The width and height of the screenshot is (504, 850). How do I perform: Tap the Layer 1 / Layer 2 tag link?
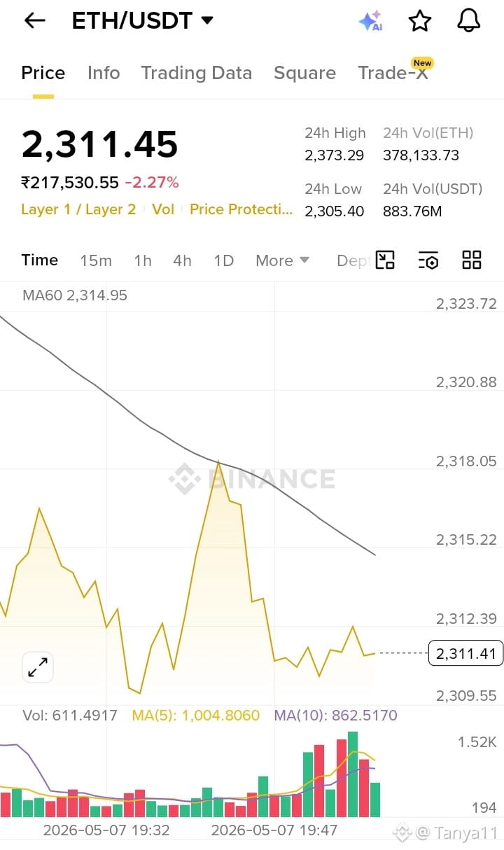[78, 209]
